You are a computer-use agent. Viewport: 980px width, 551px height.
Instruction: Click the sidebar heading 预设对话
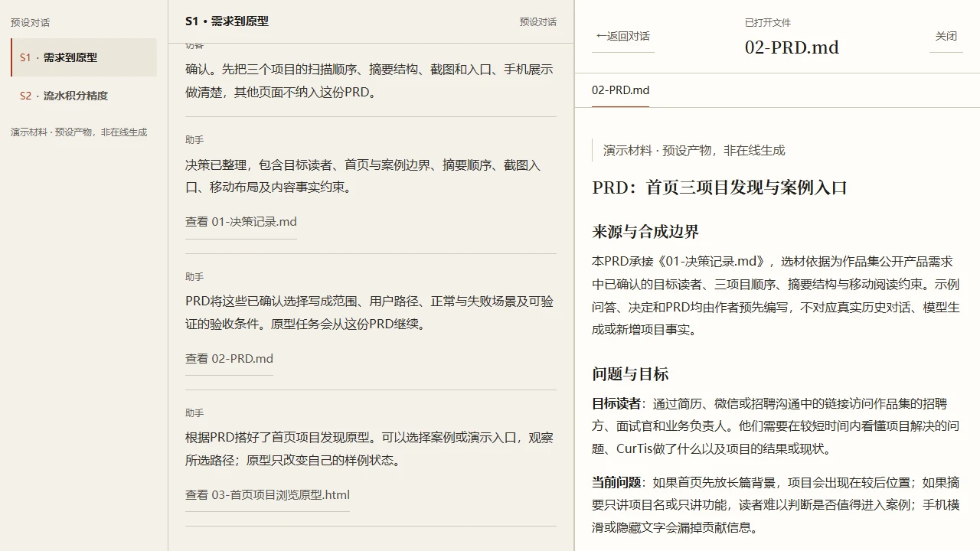[x=31, y=23]
